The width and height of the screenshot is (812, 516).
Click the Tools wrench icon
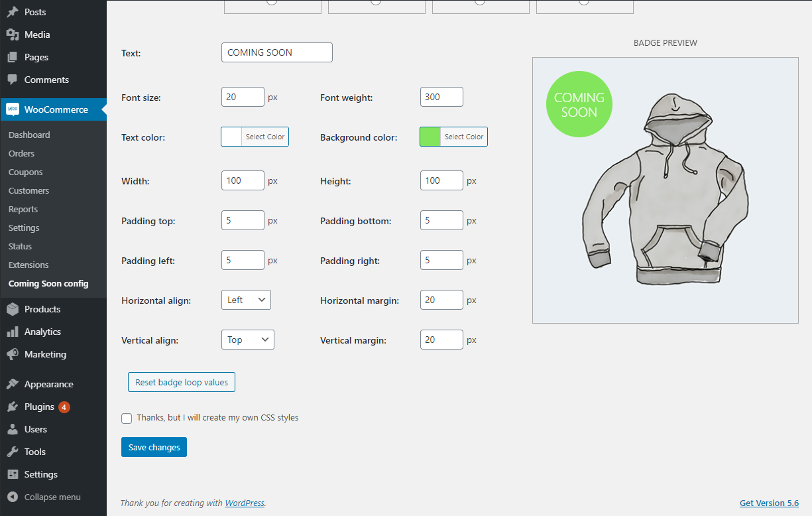(x=13, y=452)
